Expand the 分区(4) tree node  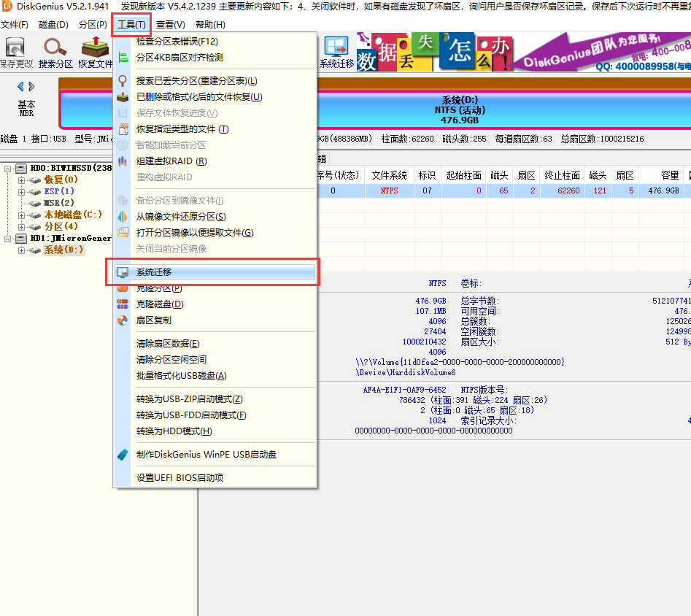(x=21, y=227)
